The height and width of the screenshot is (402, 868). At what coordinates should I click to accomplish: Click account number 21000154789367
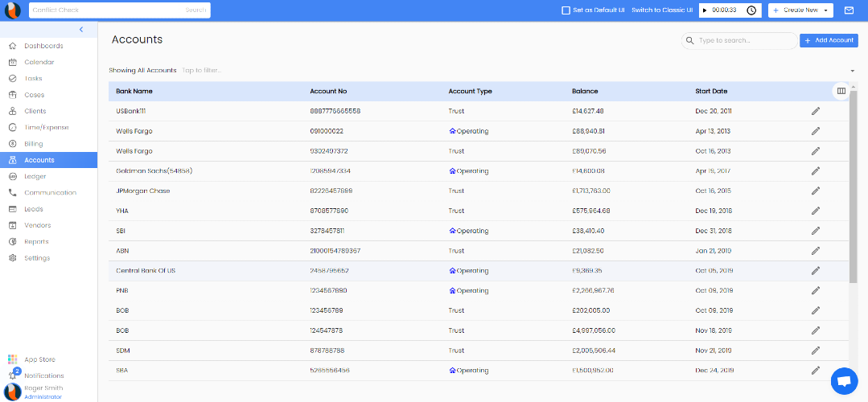click(335, 251)
